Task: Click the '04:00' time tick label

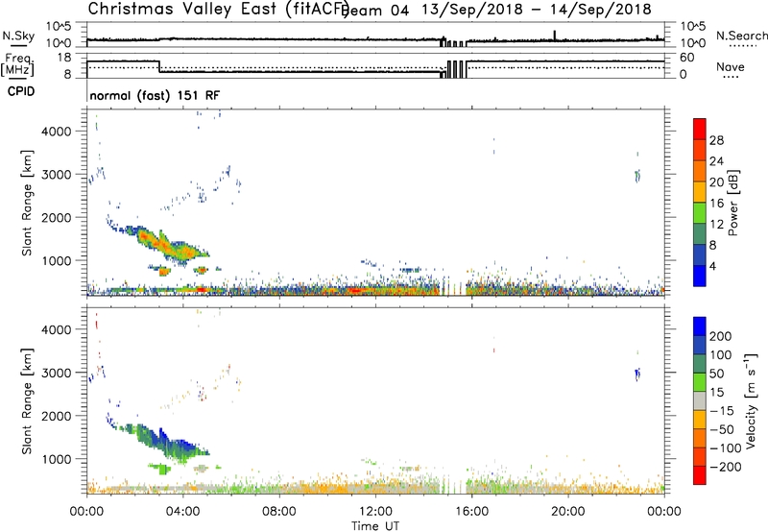Action: [x=182, y=512]
